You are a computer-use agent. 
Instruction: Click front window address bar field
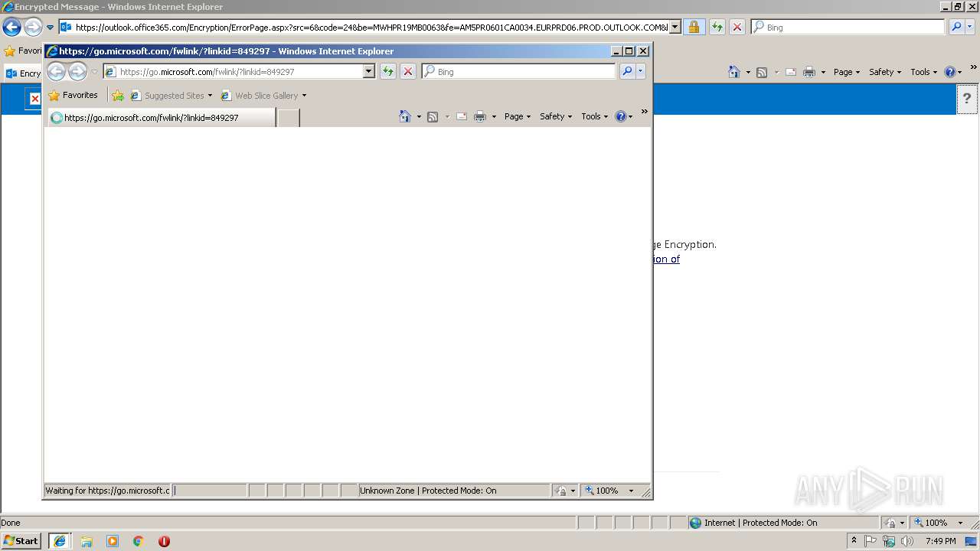240,71
